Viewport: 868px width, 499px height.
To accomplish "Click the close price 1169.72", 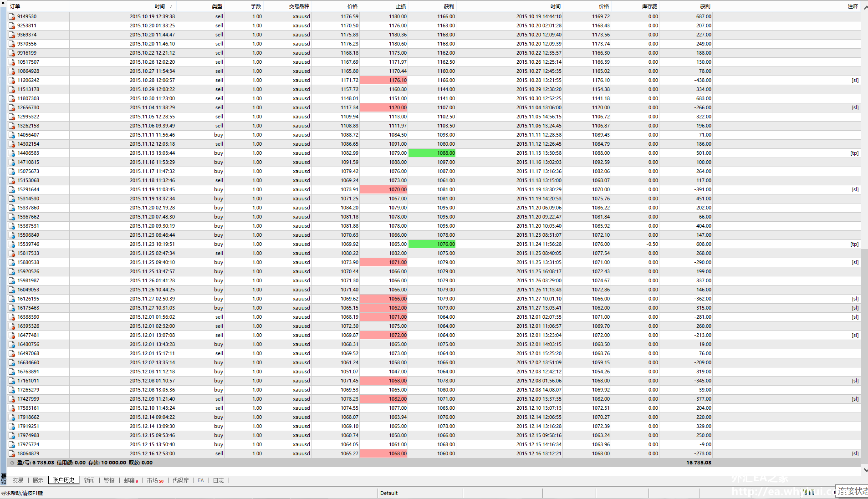I will point(601,16).
